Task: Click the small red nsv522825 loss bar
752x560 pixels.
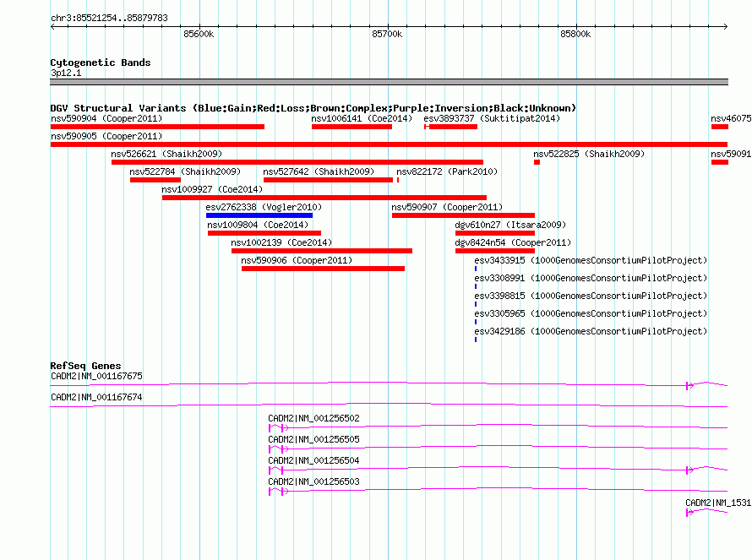Action: (x=537, y=162)
